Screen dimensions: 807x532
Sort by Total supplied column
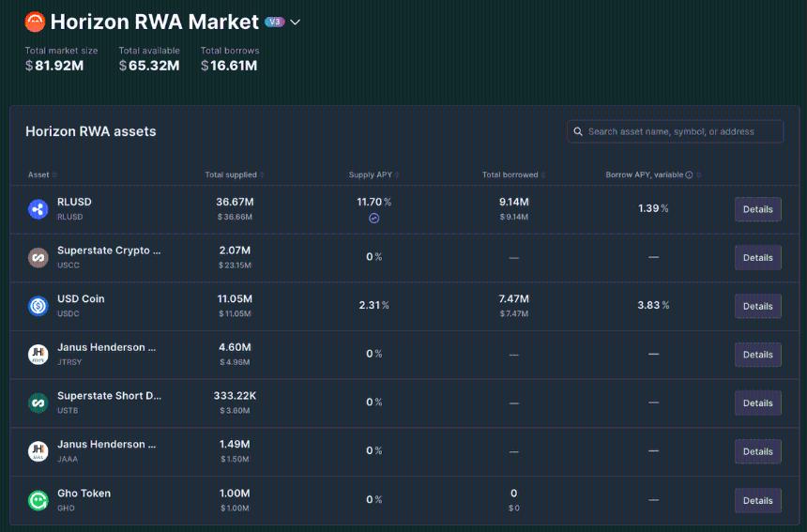[x=235, y=175]
